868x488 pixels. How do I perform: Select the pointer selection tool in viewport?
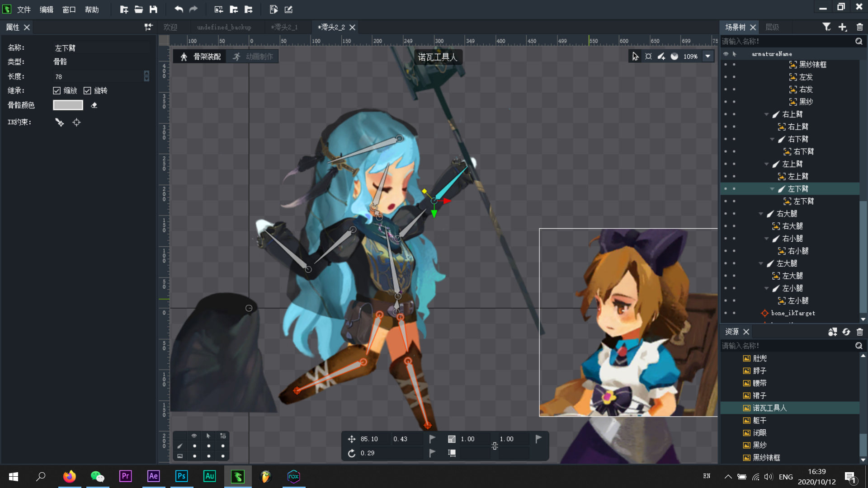[635, 56]
